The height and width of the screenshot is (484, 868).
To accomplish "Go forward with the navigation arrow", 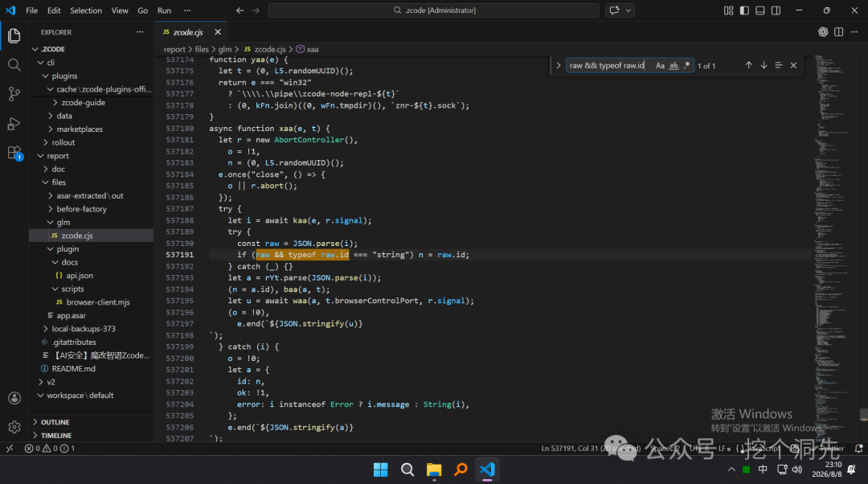I will click(256, 10).
